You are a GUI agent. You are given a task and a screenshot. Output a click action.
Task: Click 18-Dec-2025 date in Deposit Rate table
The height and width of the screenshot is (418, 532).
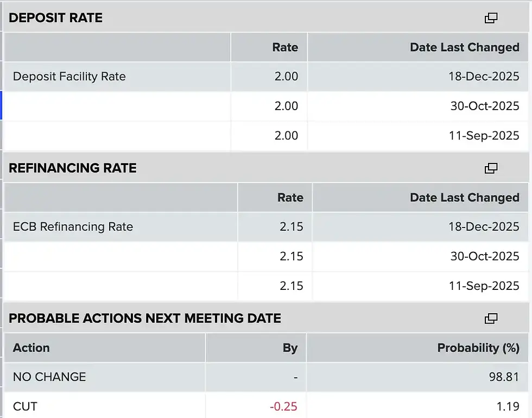(484, 77)
